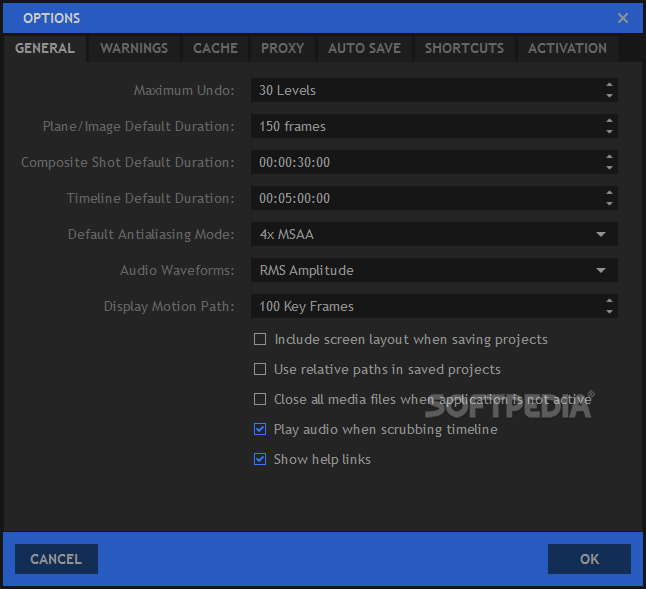
Task: Increase Plane/Image Default Duration up arrow
Action: (x=609, y=120)
